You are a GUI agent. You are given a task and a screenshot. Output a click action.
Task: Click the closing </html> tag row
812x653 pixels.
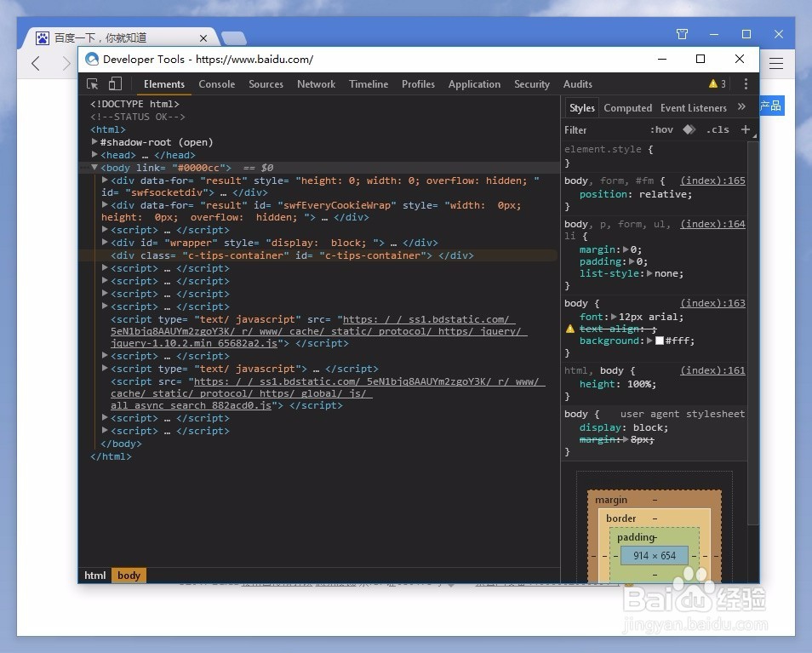pyautogui.click(x=111, y=456)
